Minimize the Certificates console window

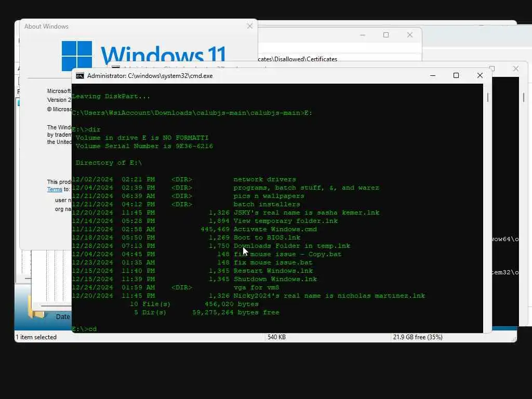pos(363,35)
